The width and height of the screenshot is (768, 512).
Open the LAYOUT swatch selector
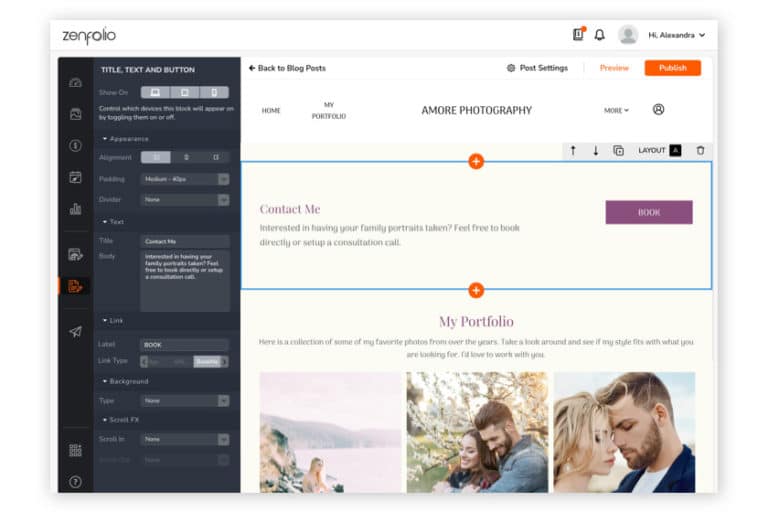tap(675, 150)
